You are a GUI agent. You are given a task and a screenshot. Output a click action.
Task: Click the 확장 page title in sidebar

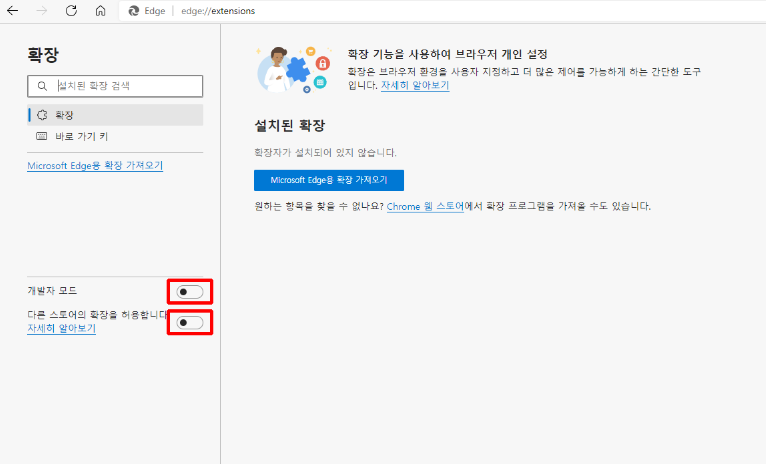coord(43,55)
